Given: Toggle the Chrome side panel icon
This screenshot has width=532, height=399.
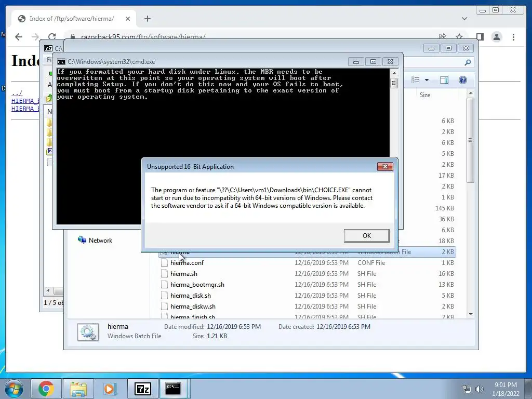Looking at the screenshot, I should pos(480,37).
